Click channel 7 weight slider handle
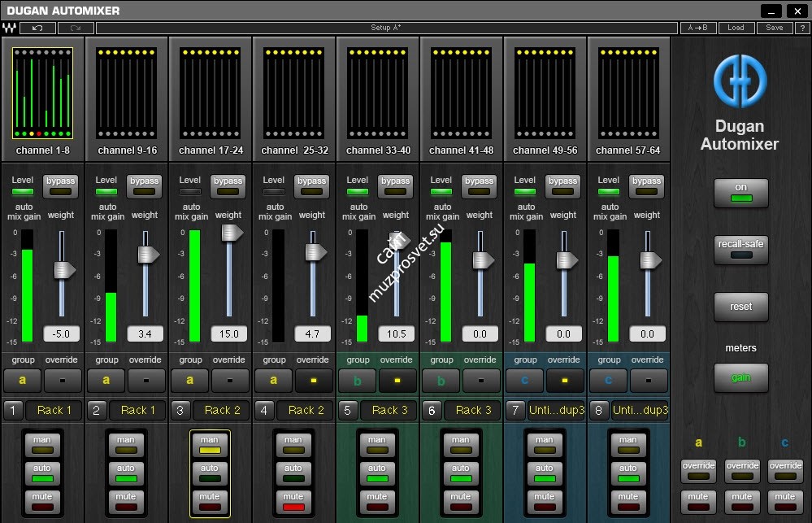The image size is (812, 523). pyautogui.click(x=567, y=260)
